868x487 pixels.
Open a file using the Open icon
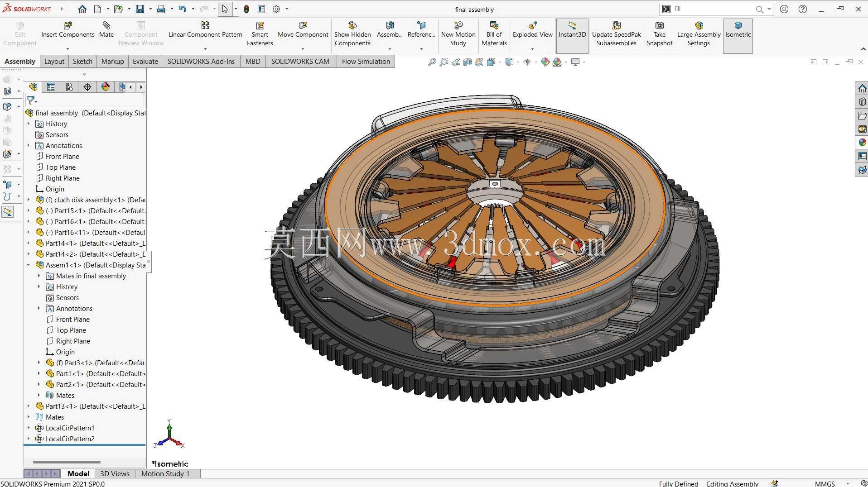(118, 9)
